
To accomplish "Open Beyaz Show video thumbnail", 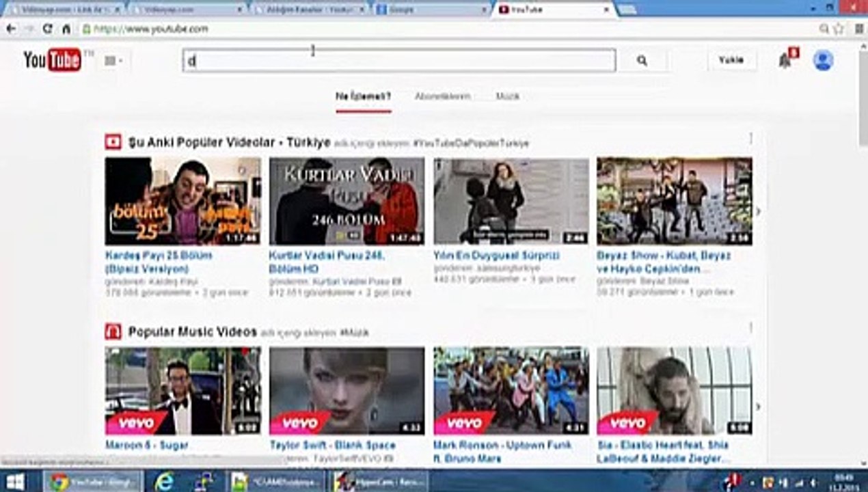I will [x=675, y=201].
